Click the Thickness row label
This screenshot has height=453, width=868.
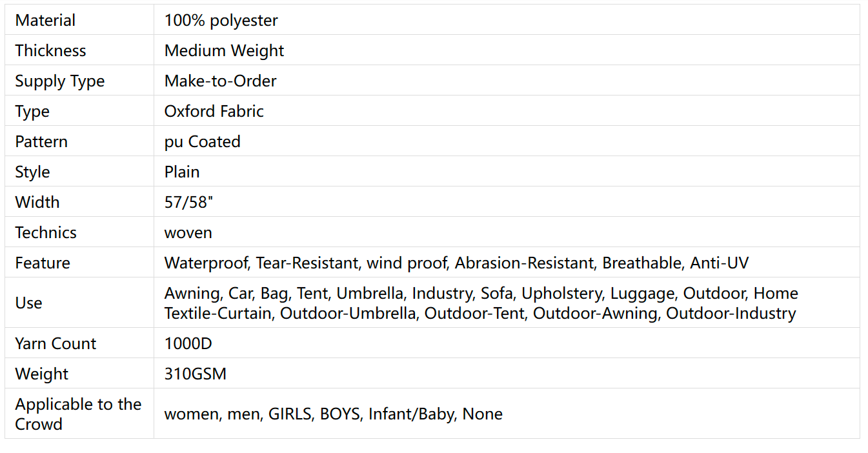coord(50,50)
